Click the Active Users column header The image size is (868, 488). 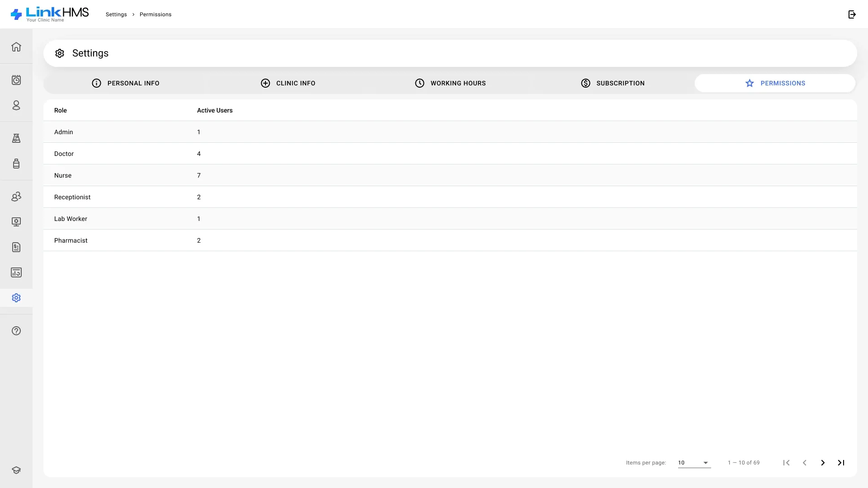coord(215,110)
